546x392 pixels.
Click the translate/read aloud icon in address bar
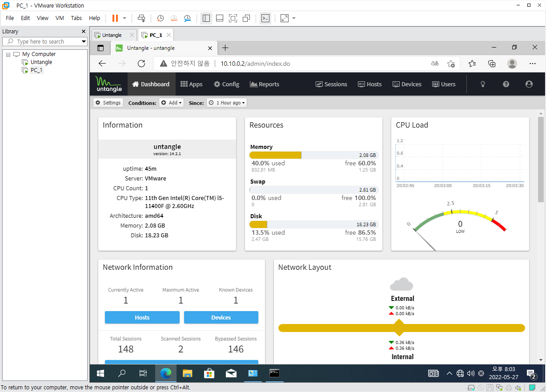pos(435,64)
